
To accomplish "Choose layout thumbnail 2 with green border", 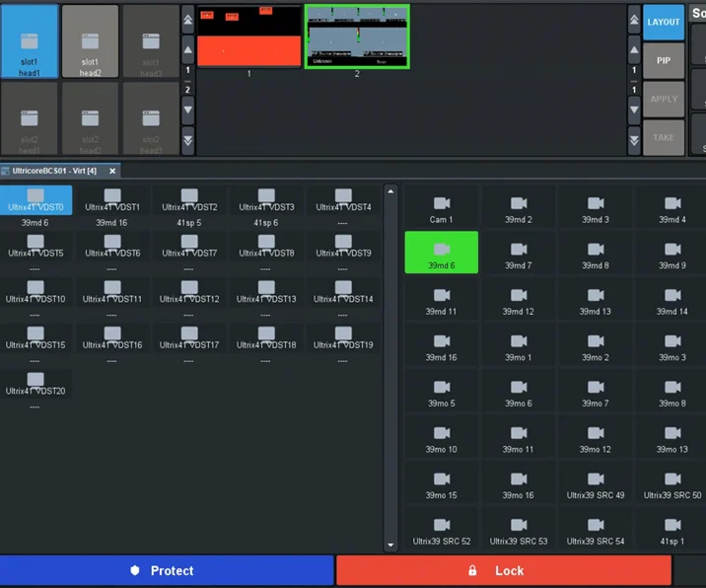I will pyautogui.click(x=357, y=37).
